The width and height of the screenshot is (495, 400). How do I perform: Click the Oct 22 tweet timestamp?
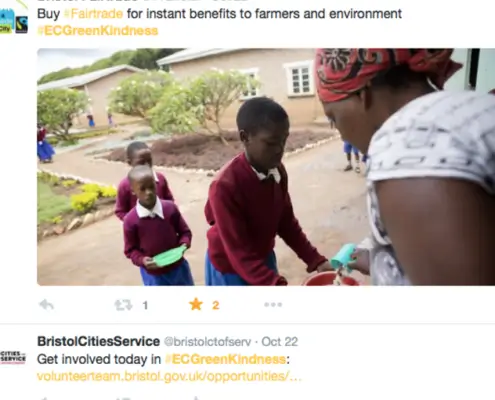(x=279, y=342)
